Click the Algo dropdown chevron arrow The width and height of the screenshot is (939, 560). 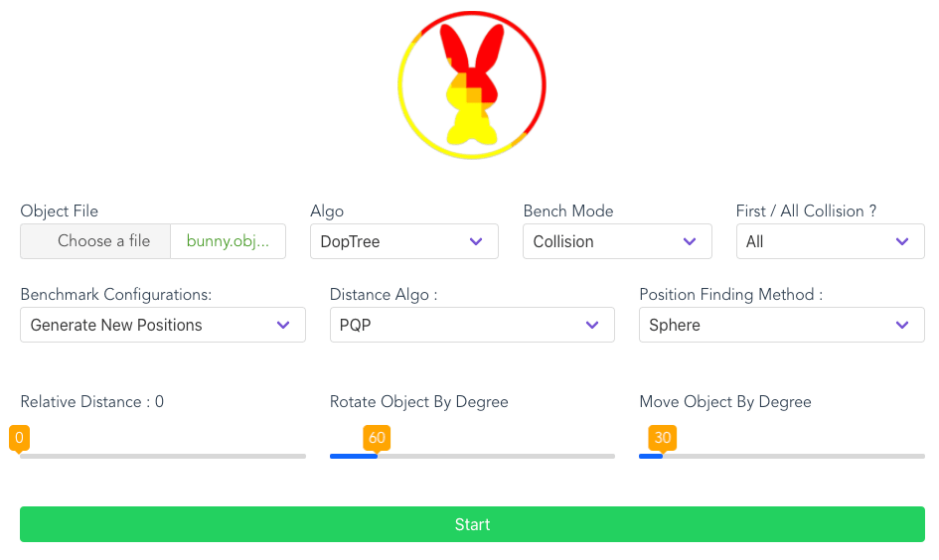tap(476, 241)
